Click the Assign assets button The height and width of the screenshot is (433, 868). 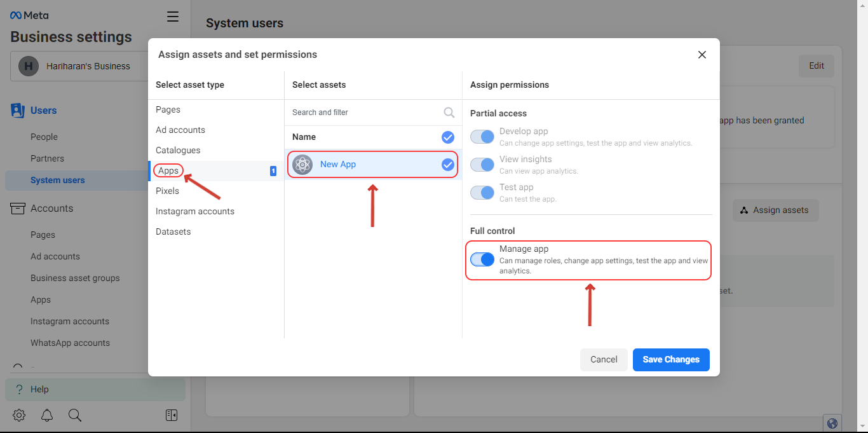tap(775, 210)
